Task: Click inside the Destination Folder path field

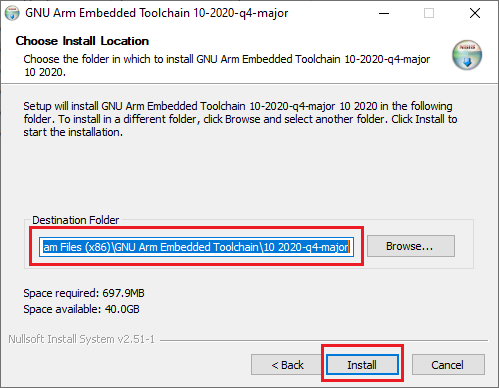Action: pyautogui.click(x=196, y=247)
